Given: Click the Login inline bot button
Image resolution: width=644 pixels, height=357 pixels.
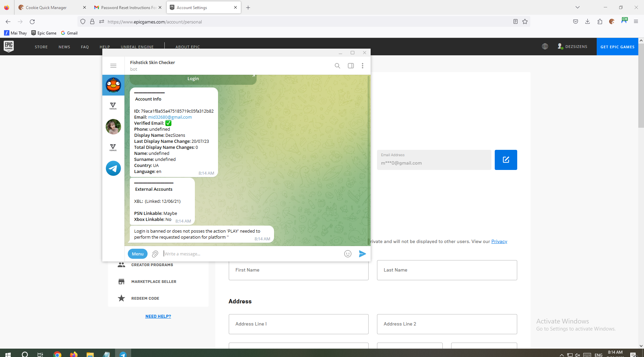Looking at the screenshot, I should (x=193, y=79).
